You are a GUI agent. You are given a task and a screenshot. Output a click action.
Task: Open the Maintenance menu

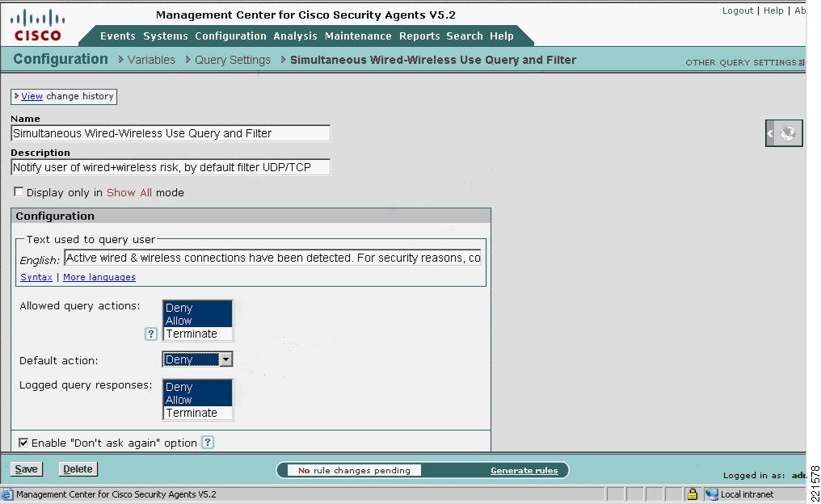point(358,36)
